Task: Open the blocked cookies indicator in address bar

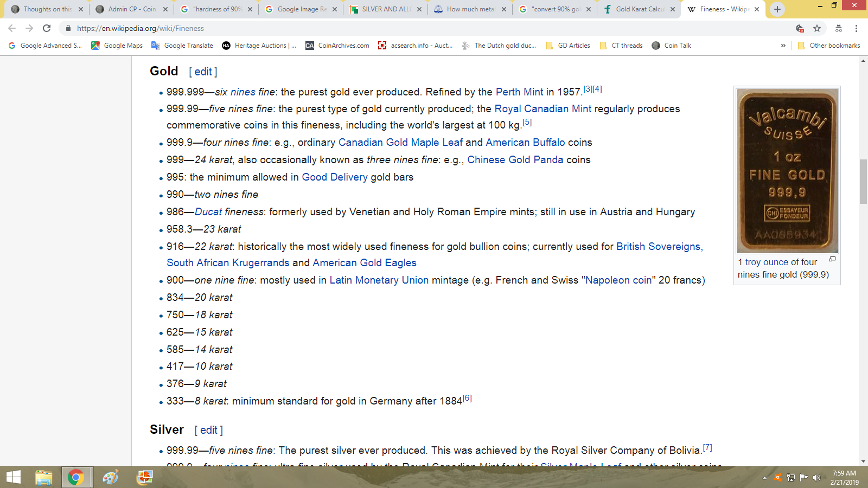Action: click(800, 28)
